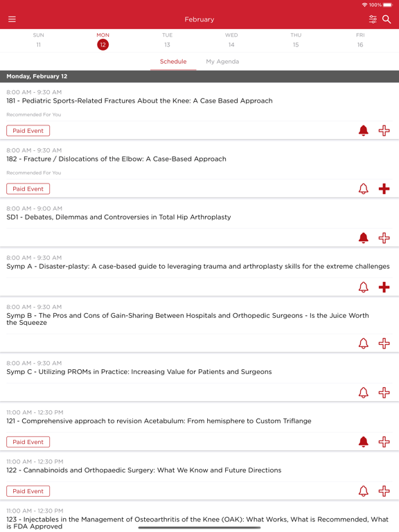The height and width of the screenshot is (532, 399).
Task: Select Tuesday 13 in the date strip
Action: [167, 40]
